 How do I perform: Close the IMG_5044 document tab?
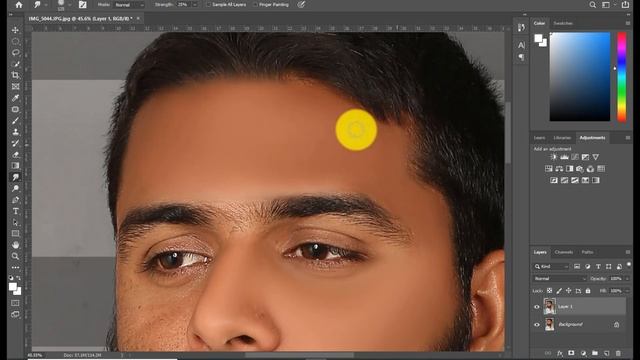click(x=138, y=19)
